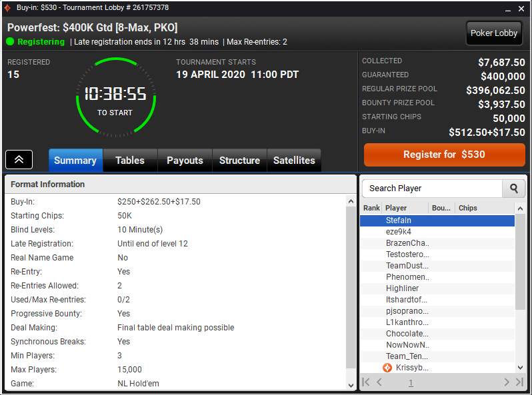Image resolution: width=532 pixels, height=395 pixels.
Task: Go to last page of player list
Action: click(519, 382)
